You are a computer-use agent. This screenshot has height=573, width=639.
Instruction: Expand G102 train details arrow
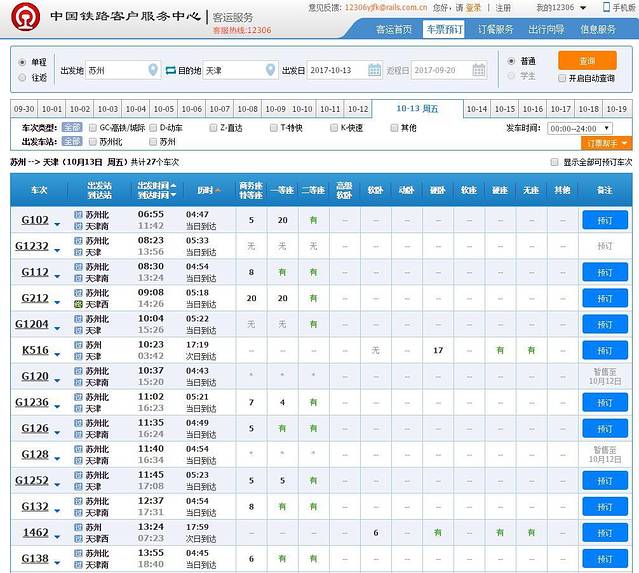57,223
